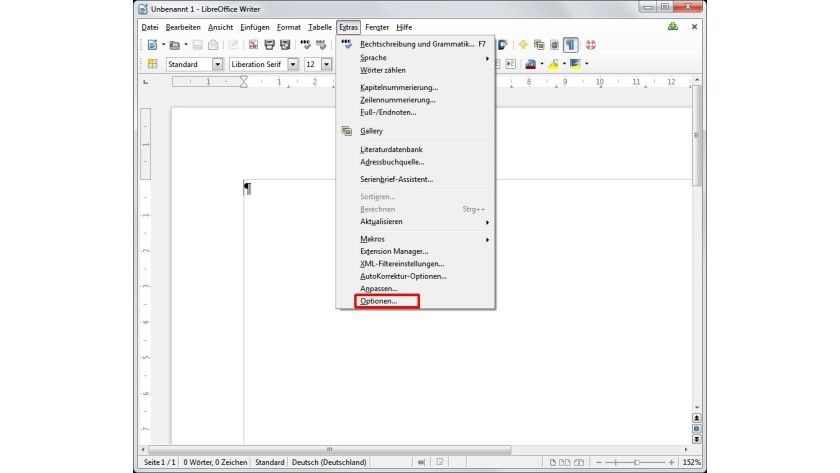Click the horizontal scrollbar thumb
The image size is (840, 473).
pyautogui.click(x=329, y=449)
